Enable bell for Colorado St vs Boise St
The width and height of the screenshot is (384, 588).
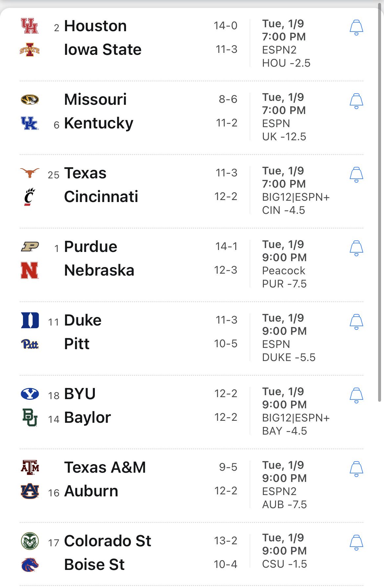(356, 542)
